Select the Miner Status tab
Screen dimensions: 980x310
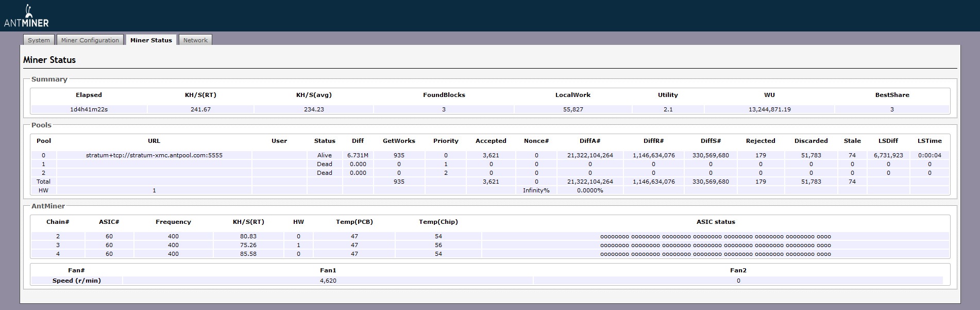coord(151,40)
